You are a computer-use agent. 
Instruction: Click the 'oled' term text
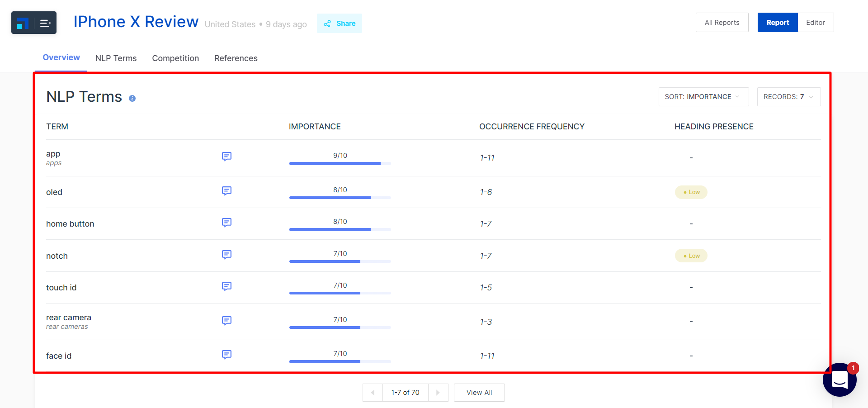54,192
